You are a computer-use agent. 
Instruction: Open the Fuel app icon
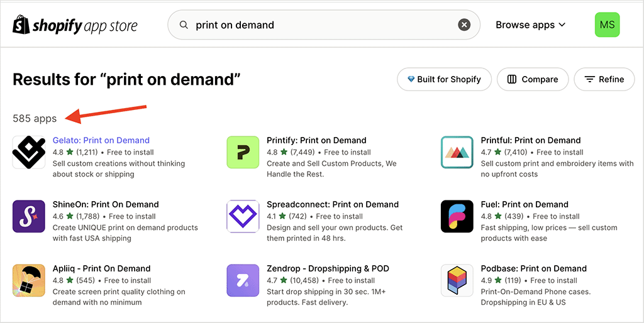click(457, 216)
